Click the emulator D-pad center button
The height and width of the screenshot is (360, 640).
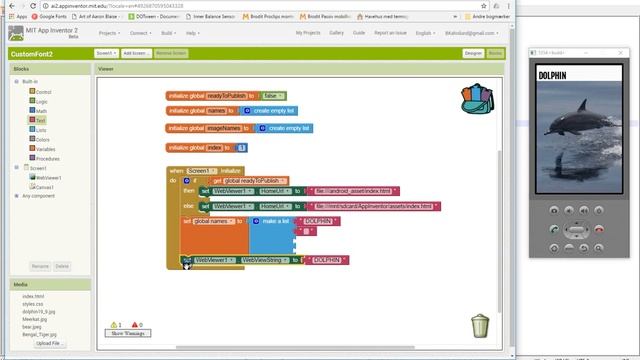tap(576, 230)
